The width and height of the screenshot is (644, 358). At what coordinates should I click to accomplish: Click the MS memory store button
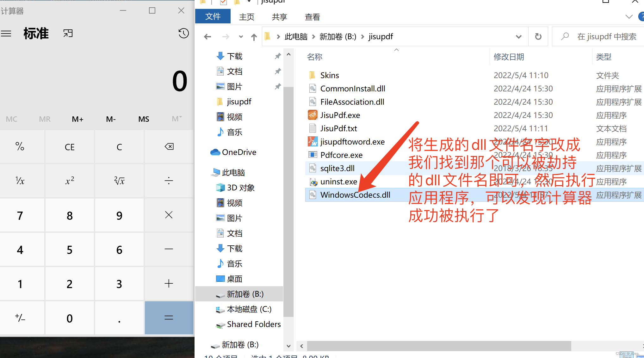(144, 119)
